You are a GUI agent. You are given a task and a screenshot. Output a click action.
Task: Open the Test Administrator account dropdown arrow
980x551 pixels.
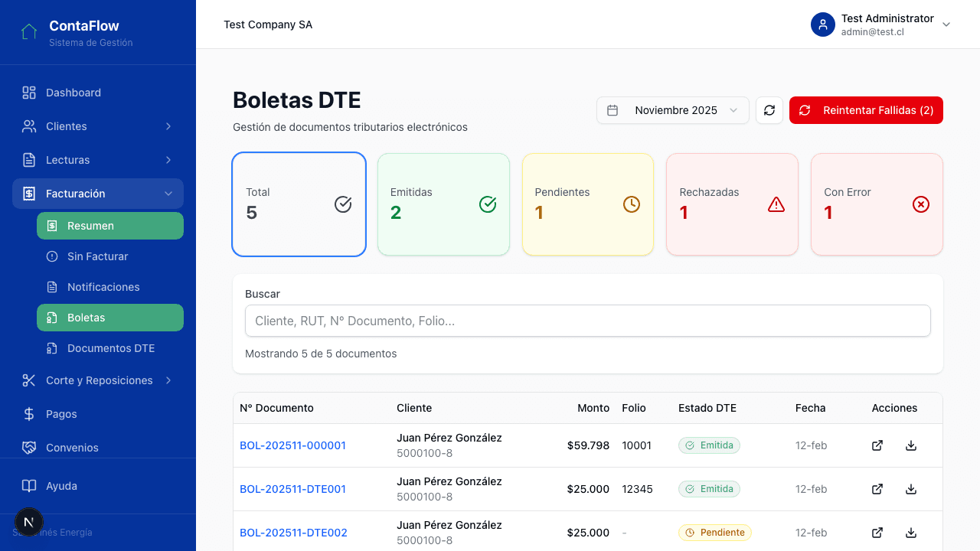946,24
